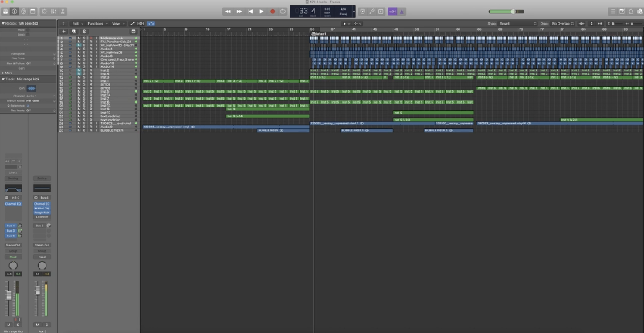Toggle the blue Catch Playhead button
This screenshot has width=644, height=333.
pos(151,24)
